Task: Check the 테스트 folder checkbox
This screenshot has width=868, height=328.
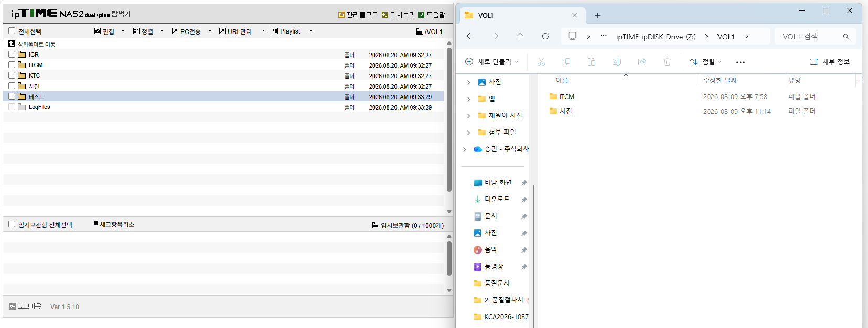Action: [x=12, y=96]
